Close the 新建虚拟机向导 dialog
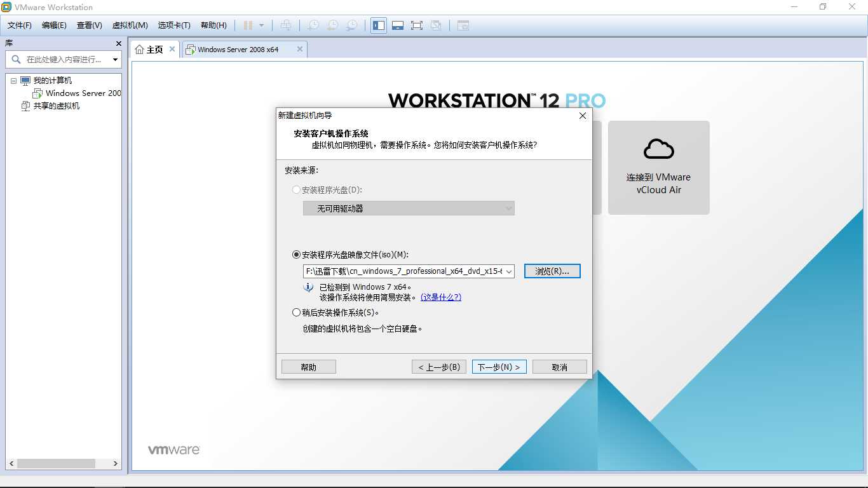This screenshot has height=488, width=868. 583,116
